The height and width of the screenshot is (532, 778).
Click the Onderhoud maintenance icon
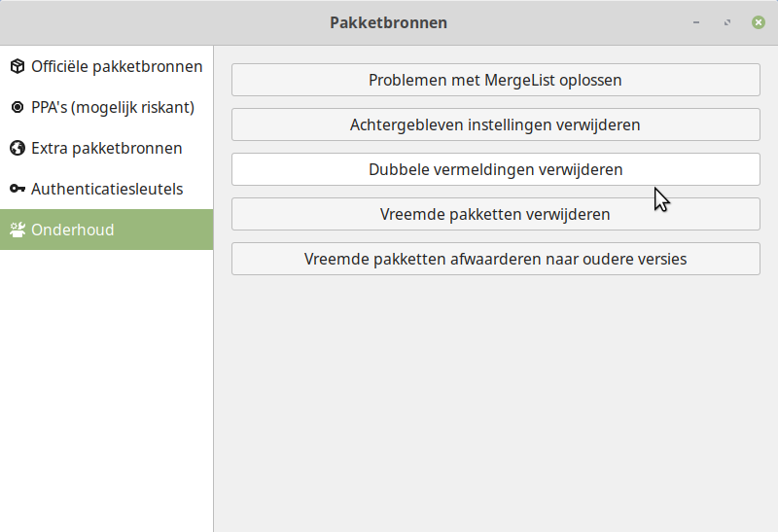(18, 230)
